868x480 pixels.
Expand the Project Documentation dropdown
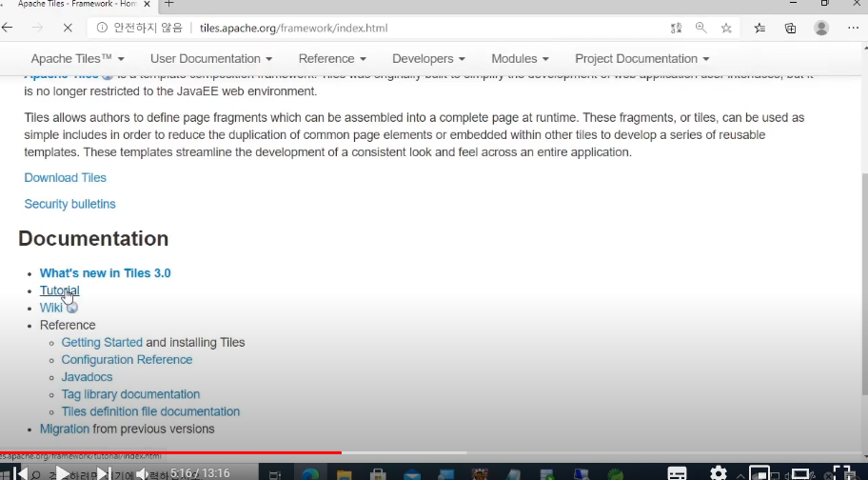click(x=642, y=59)
